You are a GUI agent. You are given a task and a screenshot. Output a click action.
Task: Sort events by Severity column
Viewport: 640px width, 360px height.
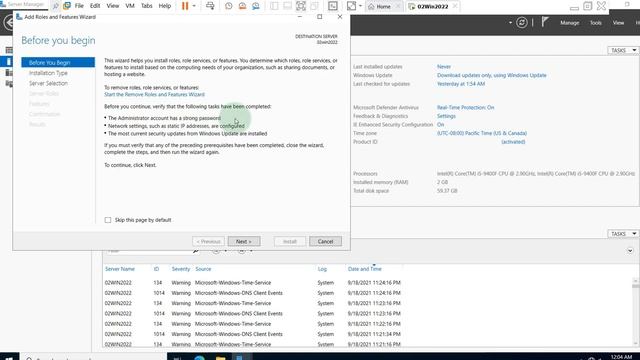tap(181, 269)
